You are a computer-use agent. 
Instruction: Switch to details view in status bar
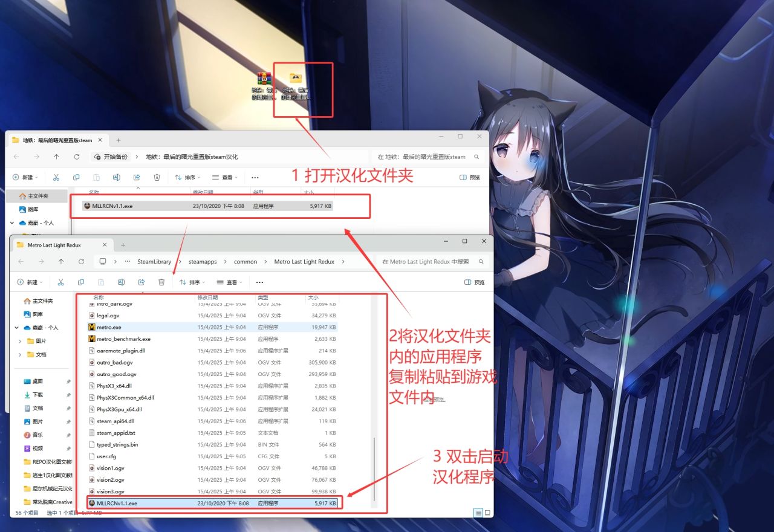(478, 513)
